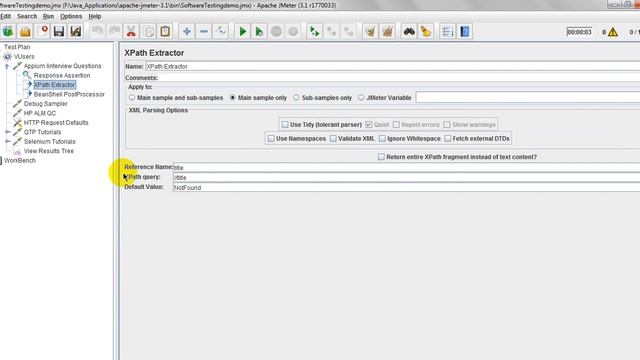The height and width of the screenshot is (360, 640).
Task: Save the test plan via the floppy icon
Action: click(59, 31)
